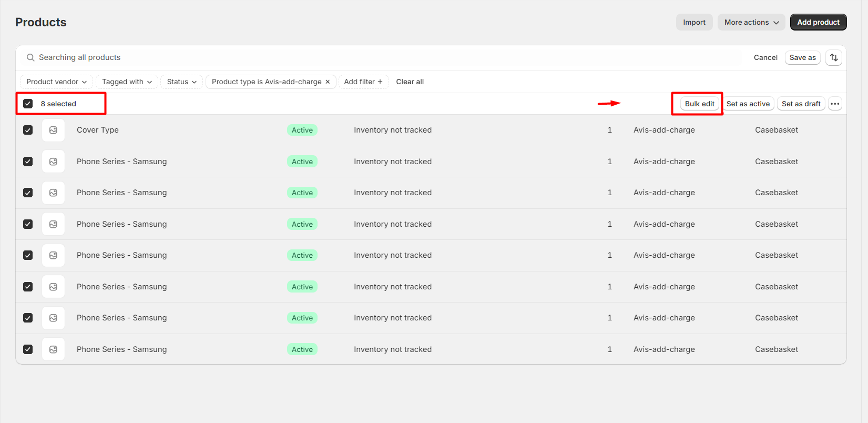868x423 pixels.
Task: Open the Tagged with filter dropdown
Action: point(127,82)
